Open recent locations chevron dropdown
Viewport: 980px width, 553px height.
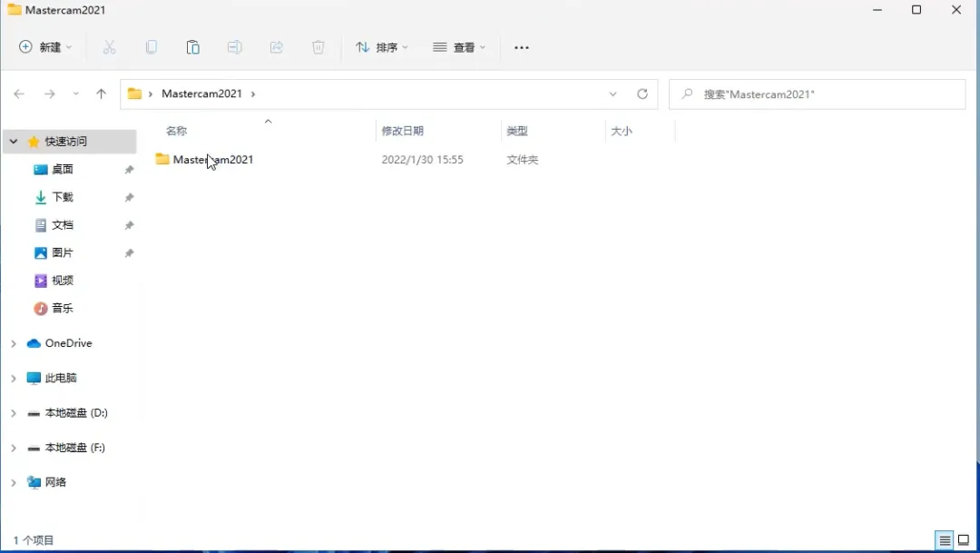coord(75,94)
